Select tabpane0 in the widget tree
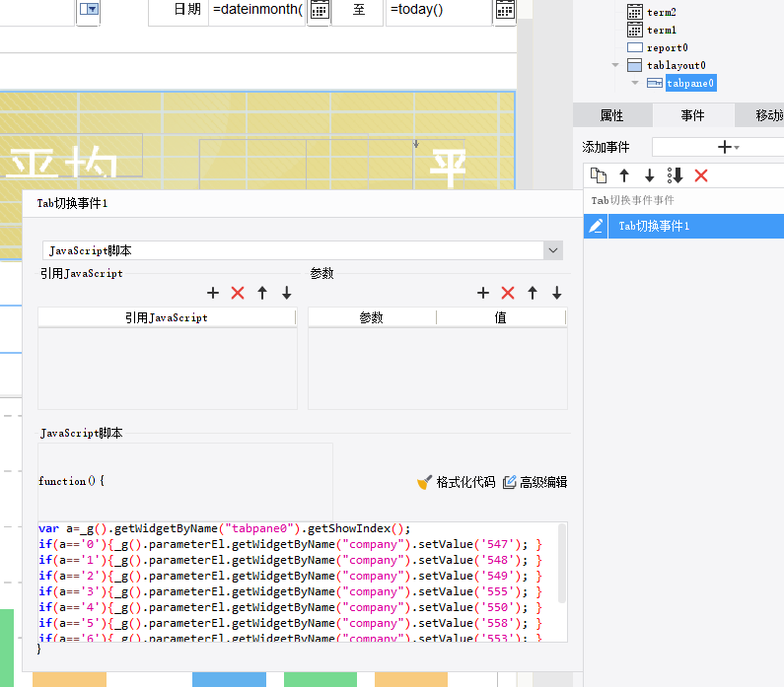 click(x=690, y=83)
